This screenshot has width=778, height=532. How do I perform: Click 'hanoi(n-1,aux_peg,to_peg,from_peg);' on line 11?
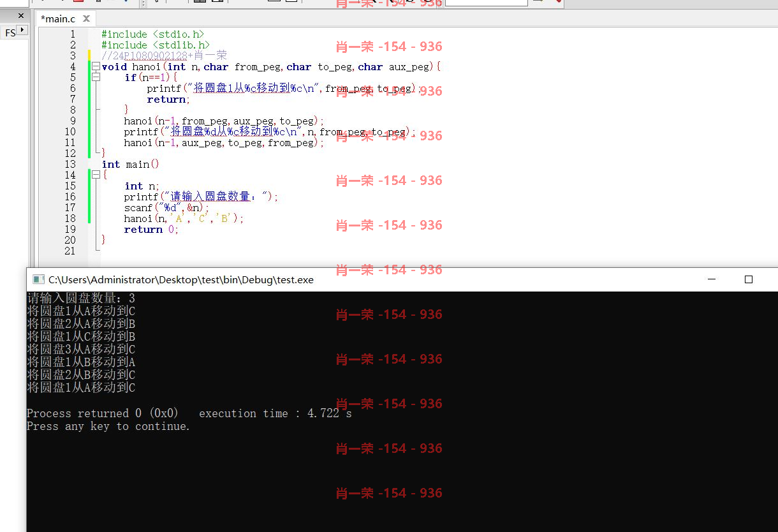point(224,142)
